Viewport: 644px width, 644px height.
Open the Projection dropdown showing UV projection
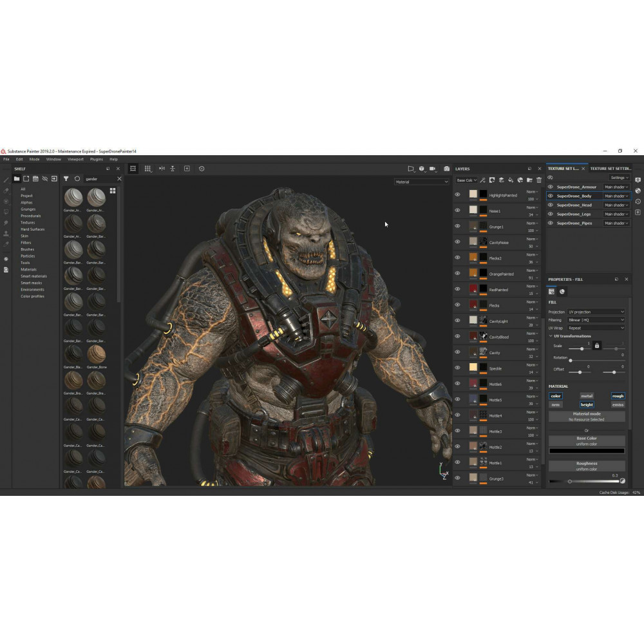tap(596, 312)
